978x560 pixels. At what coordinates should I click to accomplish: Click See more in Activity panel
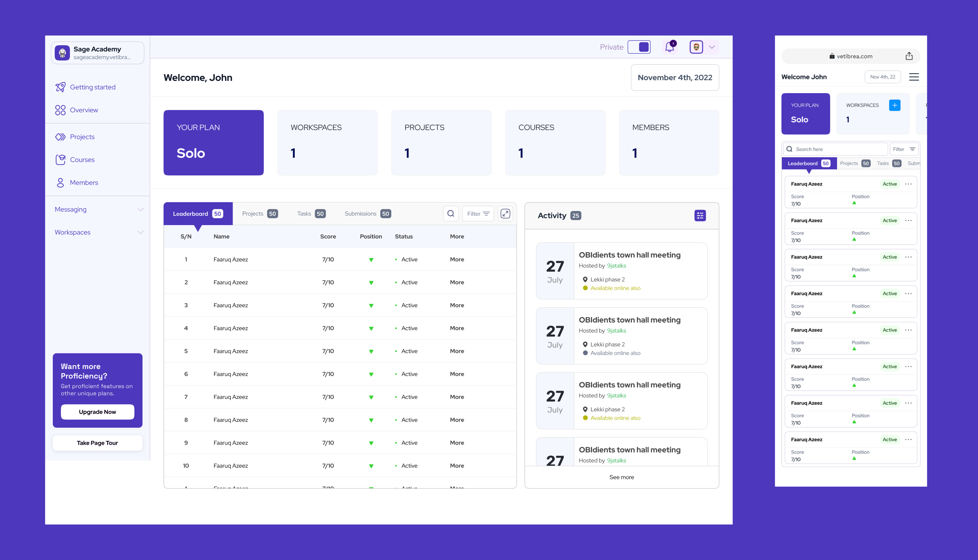tap(621, 477)
